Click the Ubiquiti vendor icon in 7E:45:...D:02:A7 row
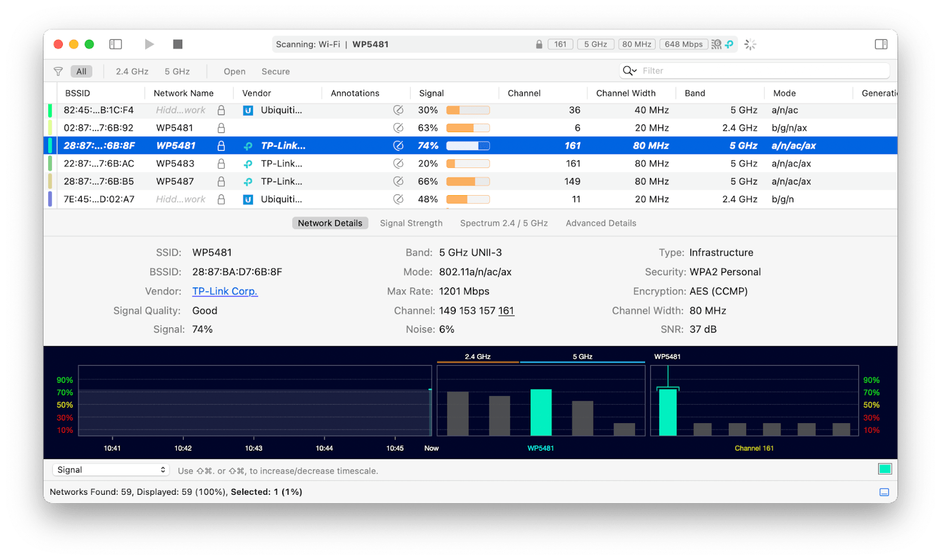Image resolution: width=941 pixels, height=560 pixels. pos(248,200)
